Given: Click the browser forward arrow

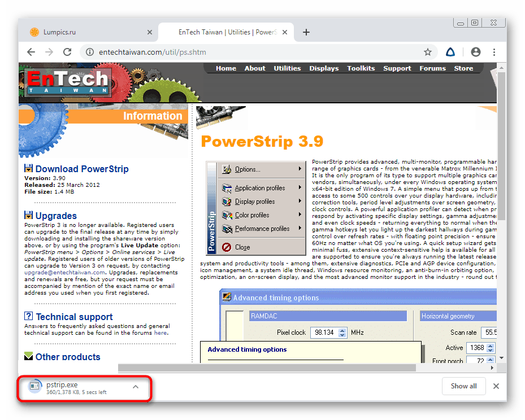Looking at the screenshot, I should click(x=49, y=52).
